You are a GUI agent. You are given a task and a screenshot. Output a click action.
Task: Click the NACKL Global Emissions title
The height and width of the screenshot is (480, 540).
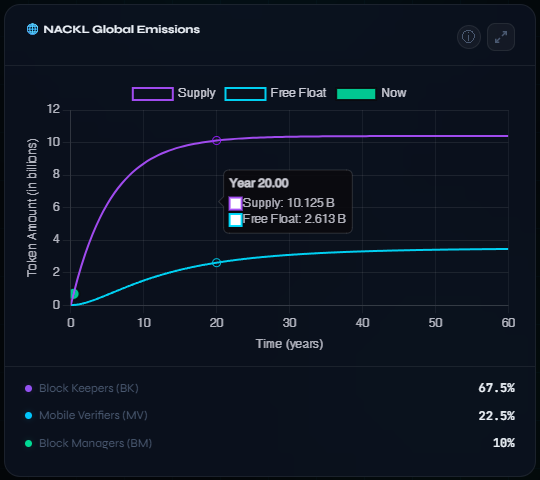point(122,29)
